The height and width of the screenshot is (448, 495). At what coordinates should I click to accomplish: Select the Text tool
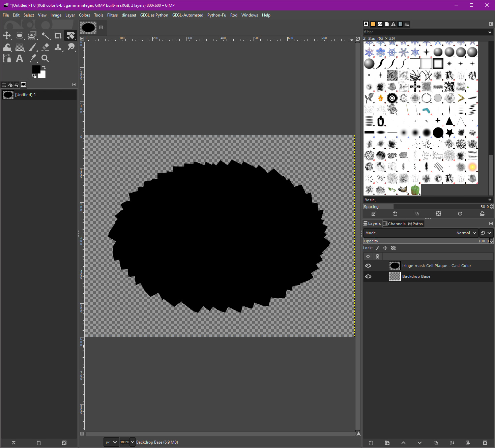20,59
